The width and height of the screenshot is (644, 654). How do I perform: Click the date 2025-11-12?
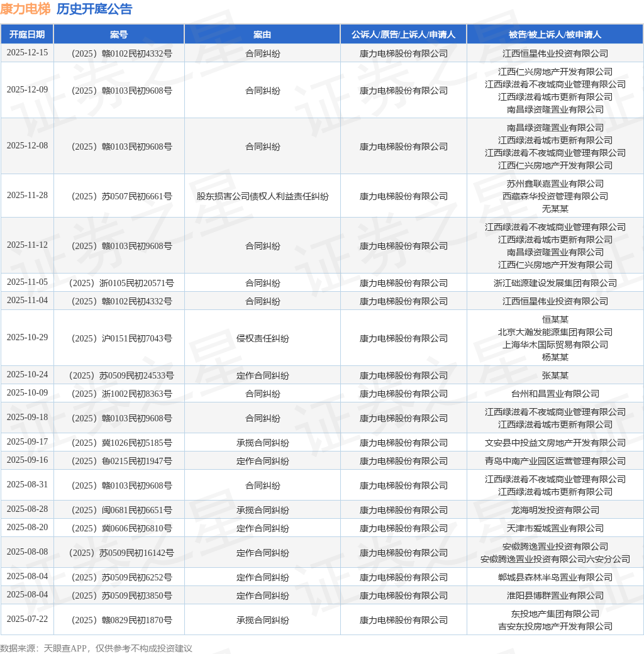27,245
